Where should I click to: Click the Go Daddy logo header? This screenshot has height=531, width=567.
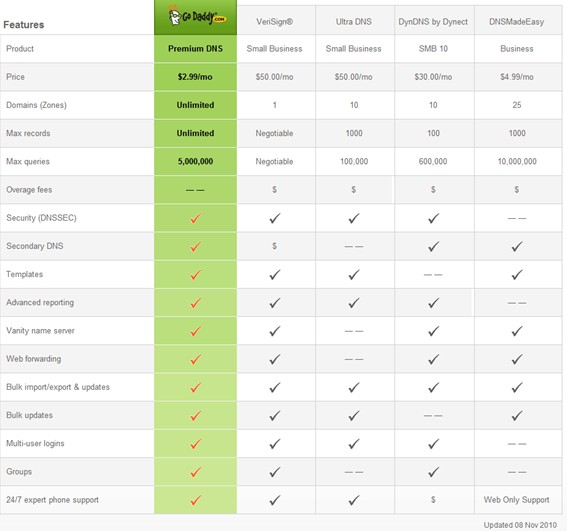pos(195,17)
